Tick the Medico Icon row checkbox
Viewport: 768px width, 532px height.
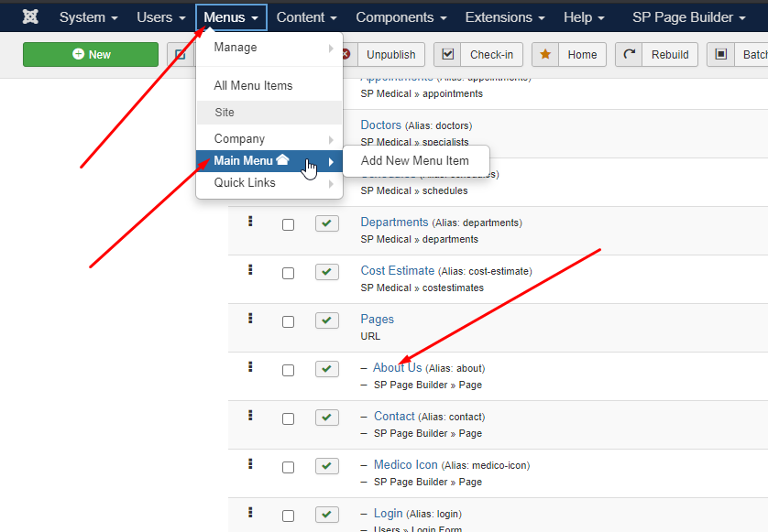(288, 467)
